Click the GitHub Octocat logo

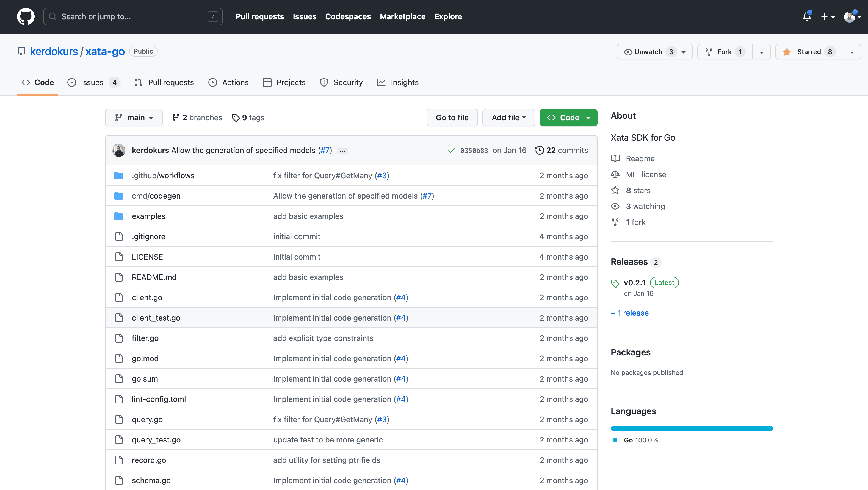(26, 16)
